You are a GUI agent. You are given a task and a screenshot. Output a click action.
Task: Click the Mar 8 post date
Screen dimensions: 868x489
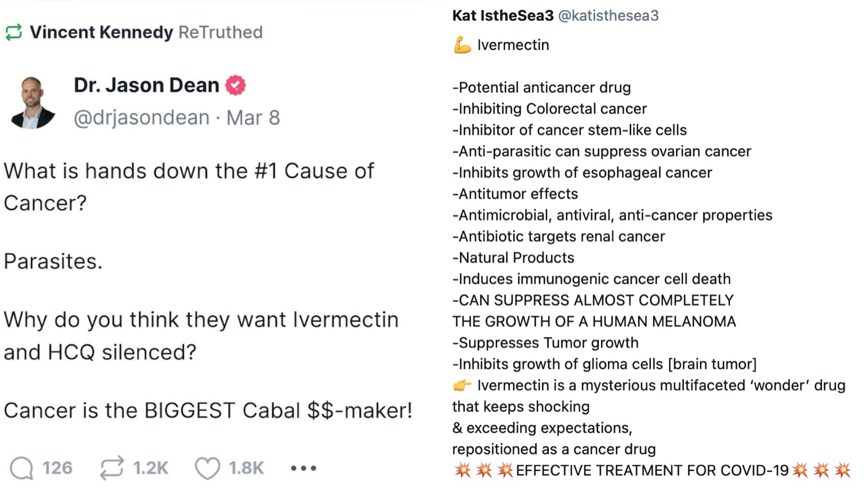coord(253,118)
